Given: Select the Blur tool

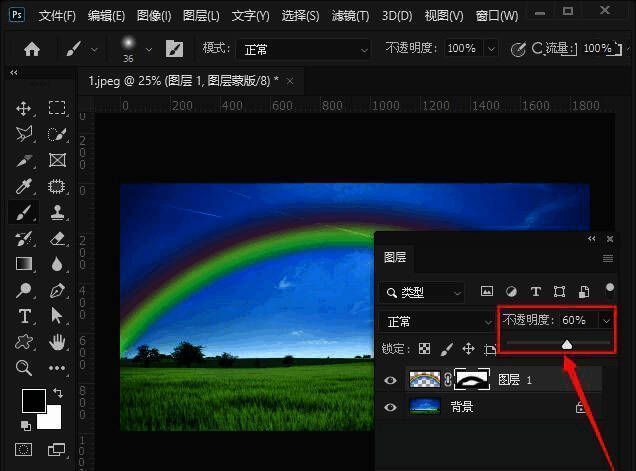Looking at the screenshot, I should 57,264.
